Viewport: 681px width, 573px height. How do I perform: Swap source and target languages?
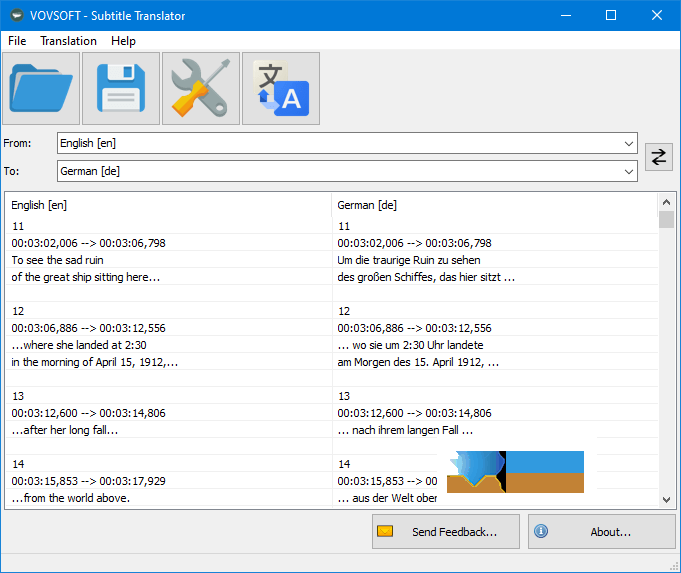point(658,157)
